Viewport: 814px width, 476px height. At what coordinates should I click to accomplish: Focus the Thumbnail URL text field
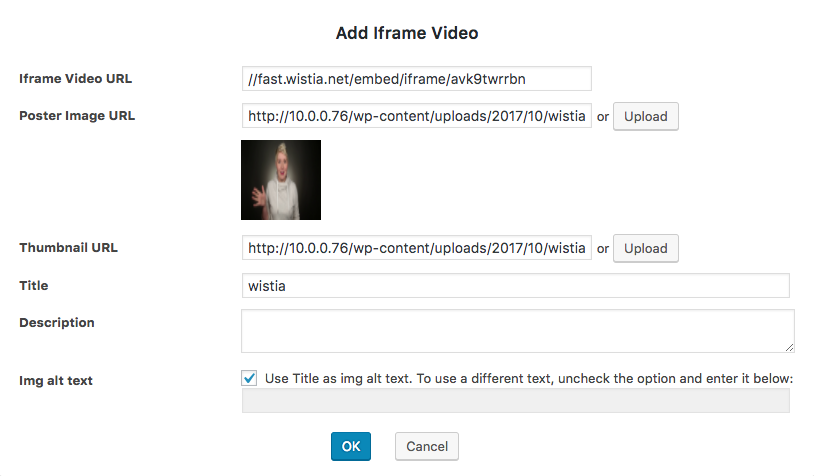coord(416,248)
